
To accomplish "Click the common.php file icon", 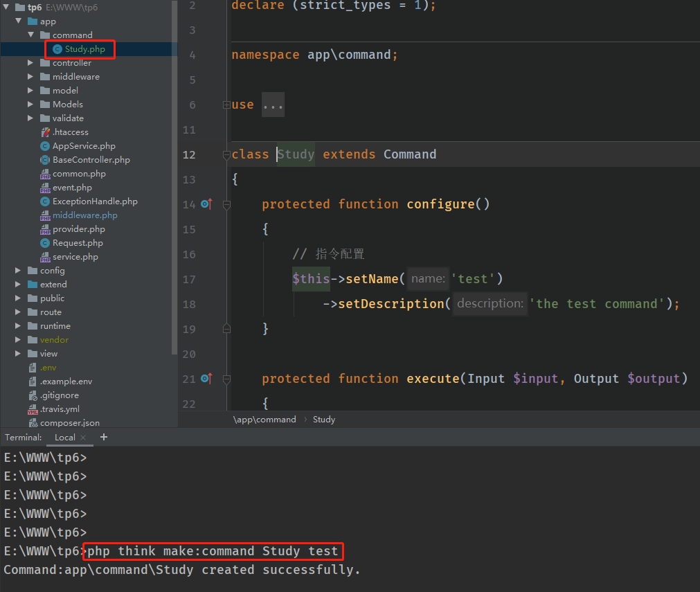I will (x=45, y=174).
